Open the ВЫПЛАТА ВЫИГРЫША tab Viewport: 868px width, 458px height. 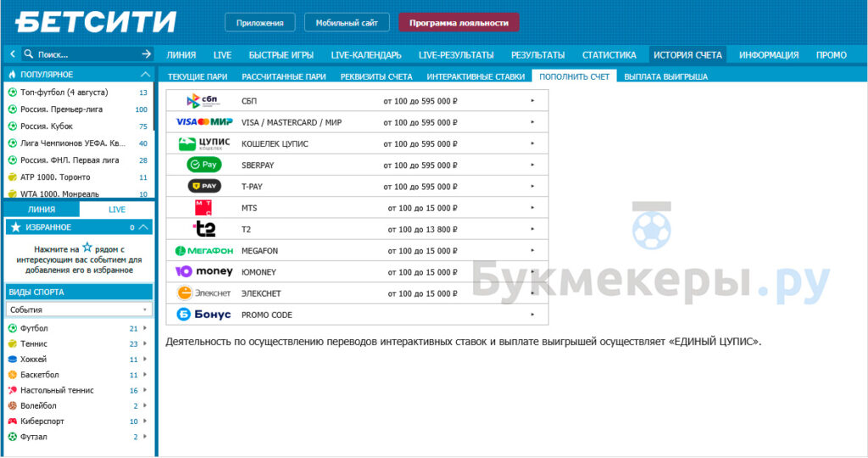pos(666,76)
